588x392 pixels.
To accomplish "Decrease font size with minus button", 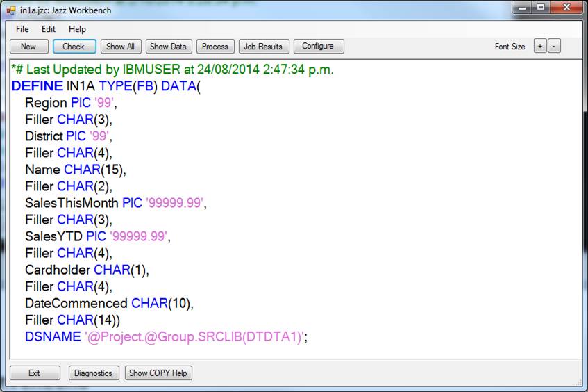I will (x=554, y=47).
